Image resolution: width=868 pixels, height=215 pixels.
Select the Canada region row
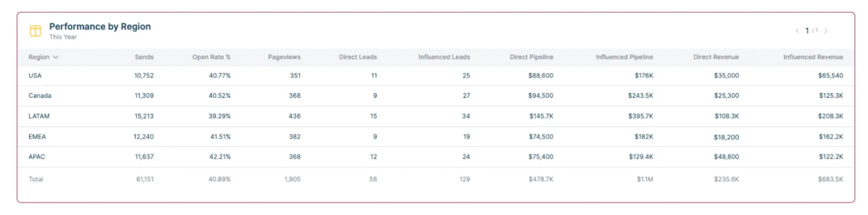(436, 96)
